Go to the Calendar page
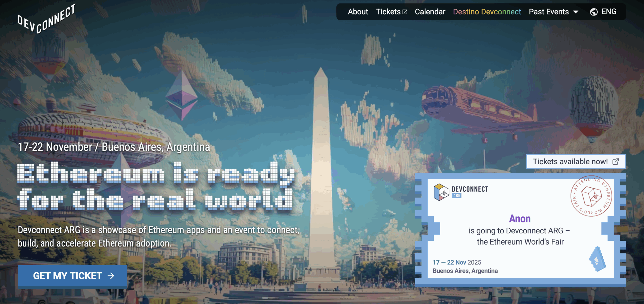644x304 pixels. click(x=430, y=12)
